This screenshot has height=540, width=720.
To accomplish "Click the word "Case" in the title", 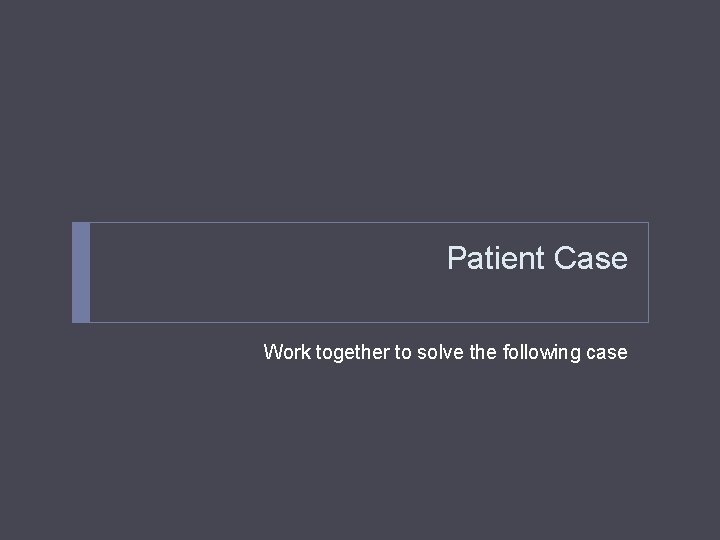I will 590,258.
